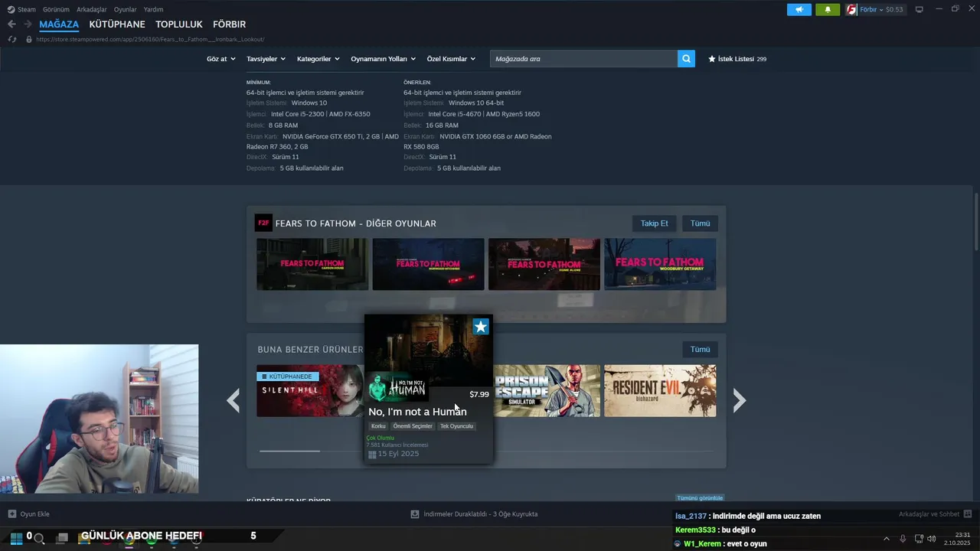
Task: Open the Resident Evil biohazard thumbnail
Action: 660,391
